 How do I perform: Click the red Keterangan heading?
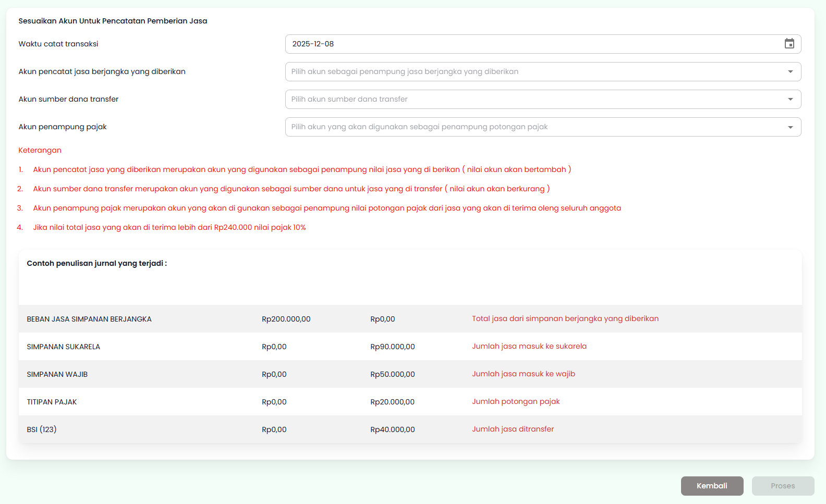[x=40, y=150]
